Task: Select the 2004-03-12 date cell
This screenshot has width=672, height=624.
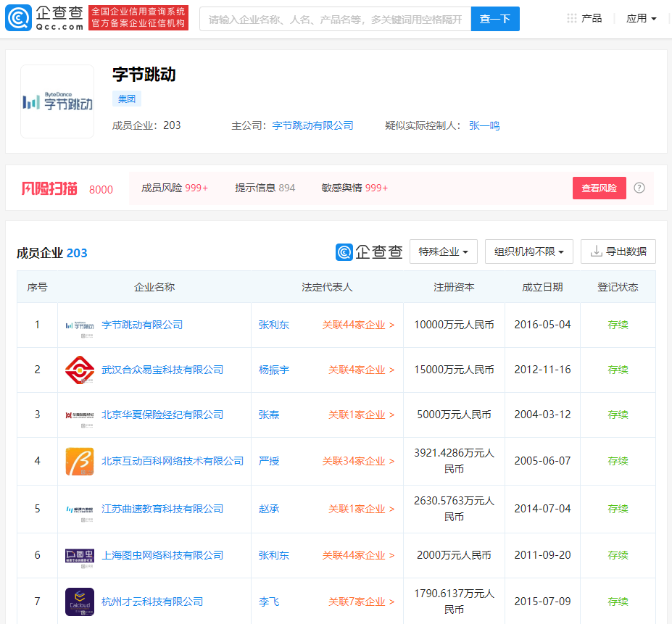Action: 542,415
